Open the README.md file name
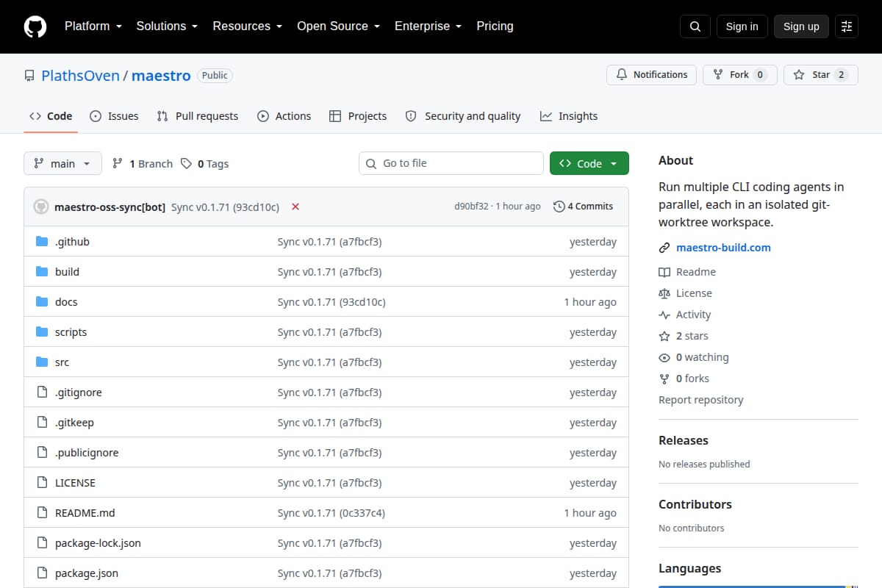Image resolution: width=882 pixels, height=588 pixels. click(x=85, y=513)
